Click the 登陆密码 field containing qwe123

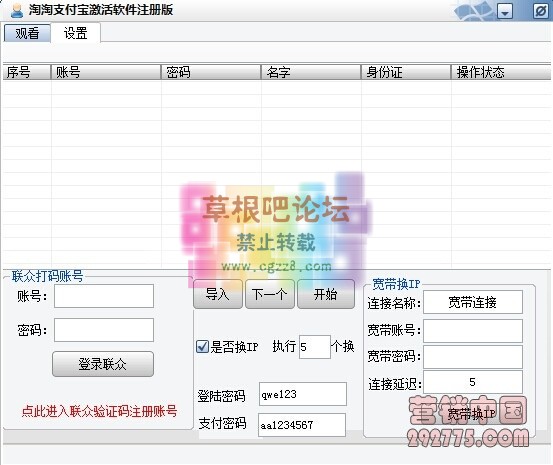tap(303, 394)
